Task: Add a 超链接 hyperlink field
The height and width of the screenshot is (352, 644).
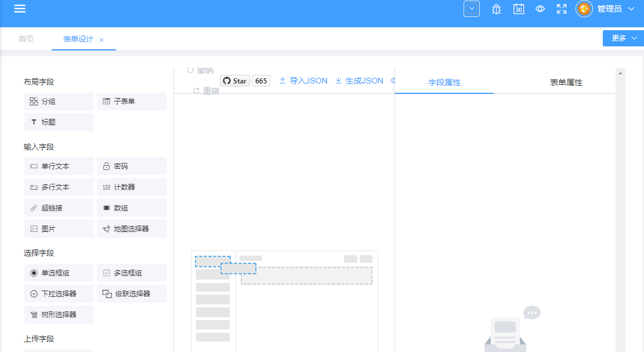Action: 59,208
